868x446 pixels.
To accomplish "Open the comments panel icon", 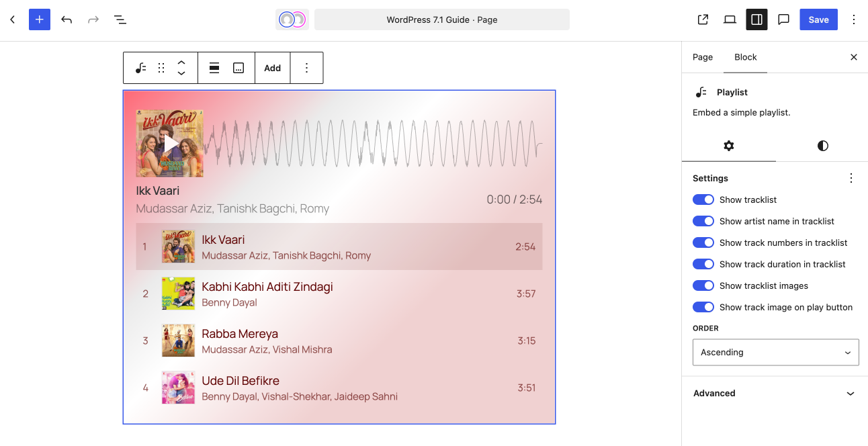I will pos(783,19).
